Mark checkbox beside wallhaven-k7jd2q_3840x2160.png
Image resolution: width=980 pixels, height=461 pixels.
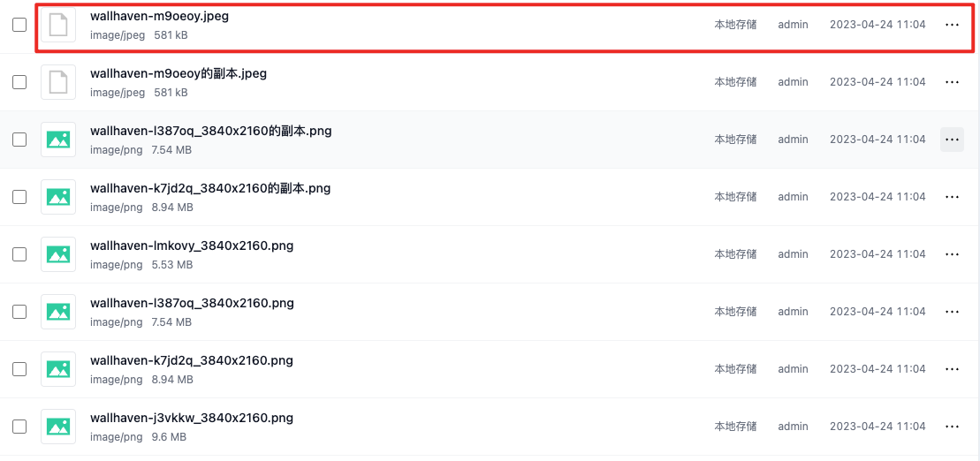(19, 369)
